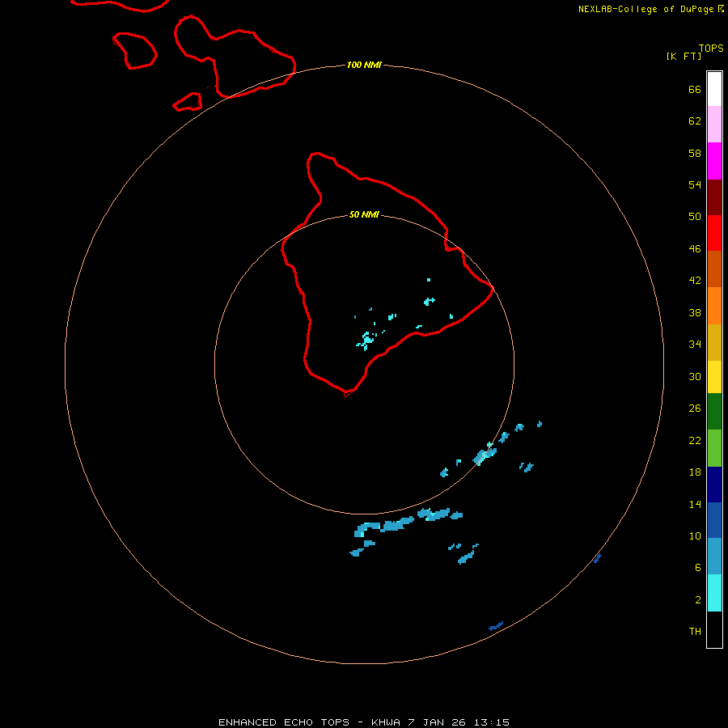Click the bright red 50 kft swatch
This screenshot has height=728, width=728.
(714, 233)
